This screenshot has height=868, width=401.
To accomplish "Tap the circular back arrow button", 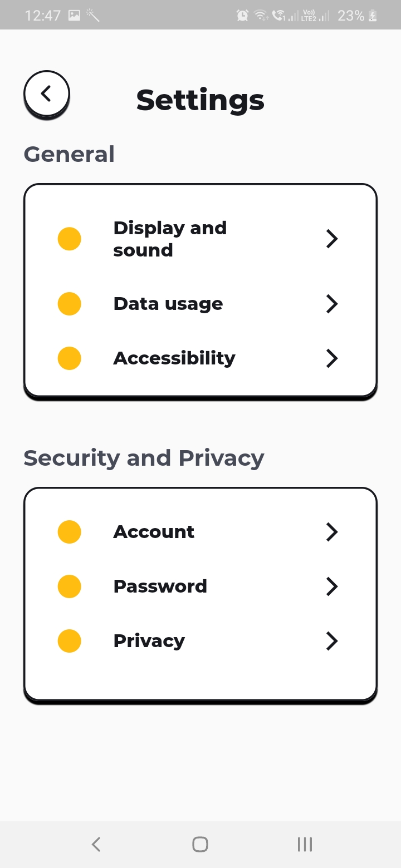I will click(47, 93).
